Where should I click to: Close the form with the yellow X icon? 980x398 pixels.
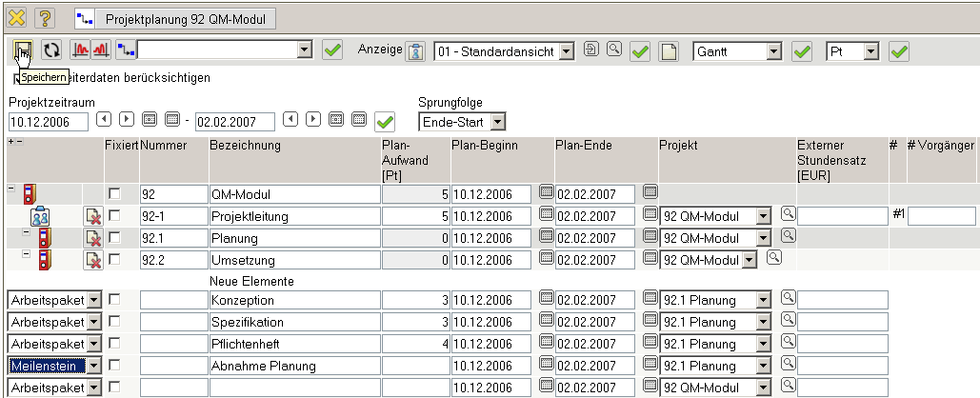(17, 17)
